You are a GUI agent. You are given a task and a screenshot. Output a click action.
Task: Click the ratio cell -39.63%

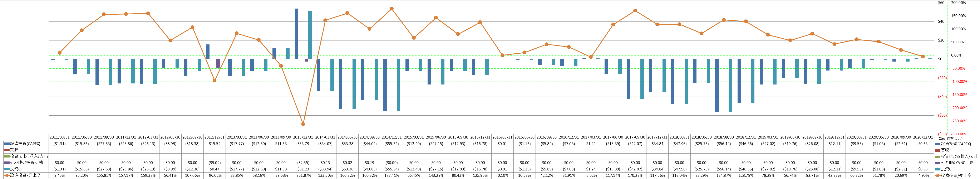point(281,176)
